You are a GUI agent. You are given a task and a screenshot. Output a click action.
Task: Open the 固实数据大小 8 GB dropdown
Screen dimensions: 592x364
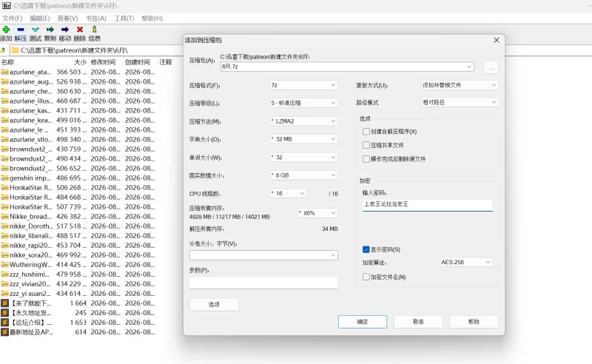[303, 175]
